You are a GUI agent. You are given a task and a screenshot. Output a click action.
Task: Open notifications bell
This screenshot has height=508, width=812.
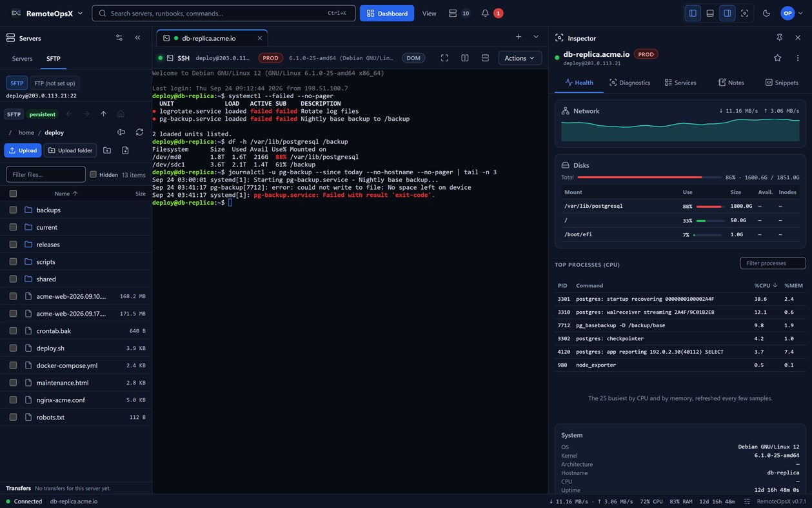click(485, 13)
